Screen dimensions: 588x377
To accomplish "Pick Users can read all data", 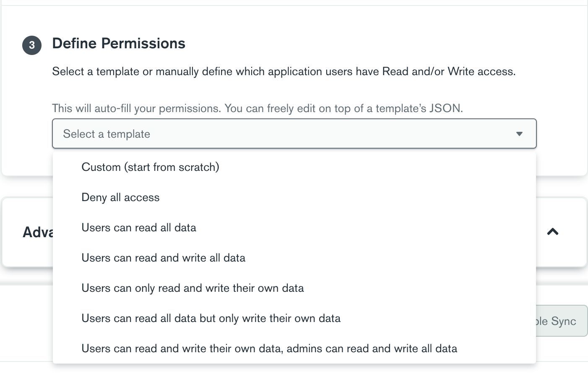I will pos(139,228).
